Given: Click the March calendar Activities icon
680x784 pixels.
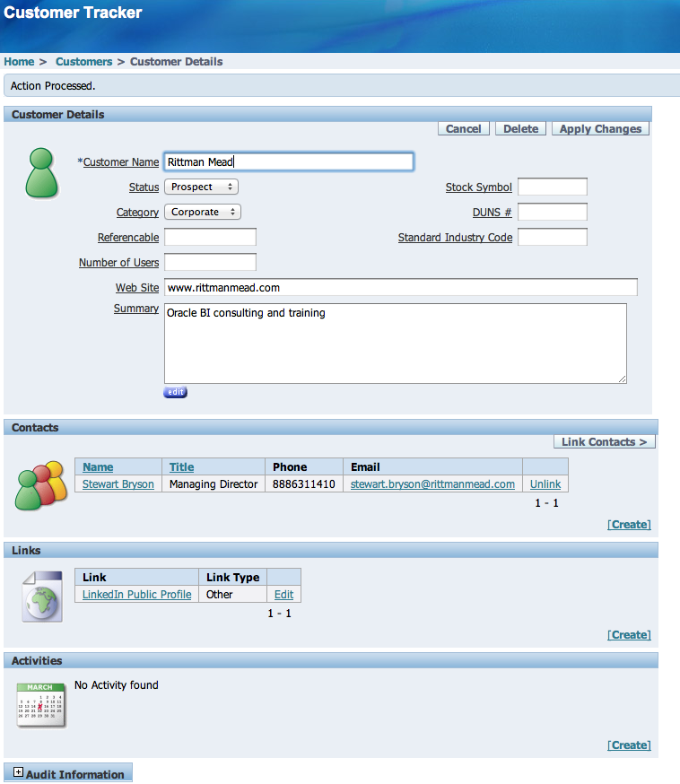Looking at the screenshot, I should [x=41, y=705].
